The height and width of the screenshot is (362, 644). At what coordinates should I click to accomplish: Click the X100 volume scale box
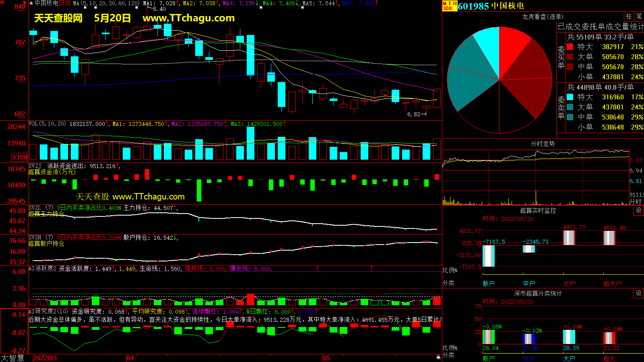tap(20, 157)
